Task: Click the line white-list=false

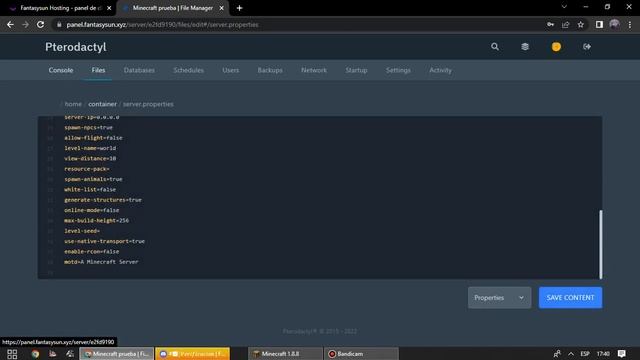Action: click(x=90, y=189)
